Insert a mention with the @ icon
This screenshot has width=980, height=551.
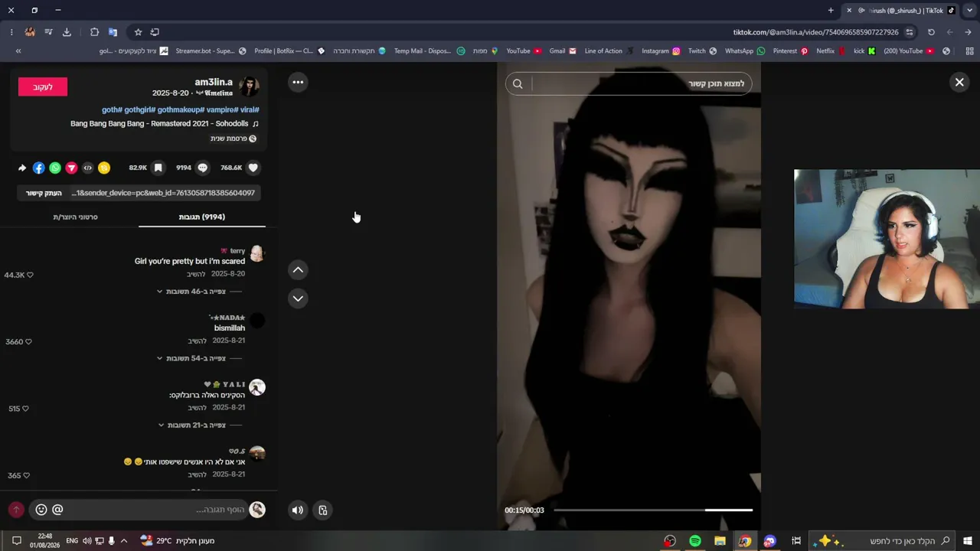[x=57, y=510]
